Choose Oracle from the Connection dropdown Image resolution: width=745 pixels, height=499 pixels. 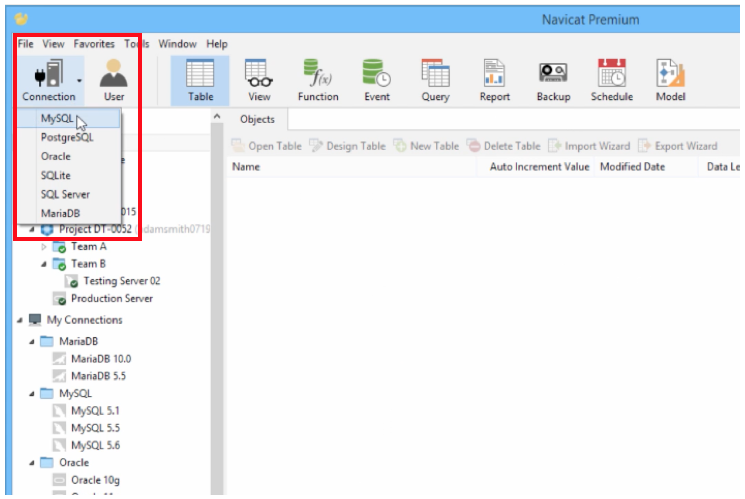click(69, 156)
